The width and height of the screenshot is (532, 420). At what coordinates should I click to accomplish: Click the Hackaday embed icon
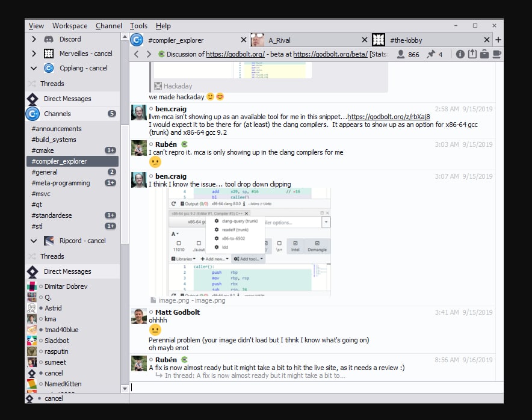coord(158,86)
